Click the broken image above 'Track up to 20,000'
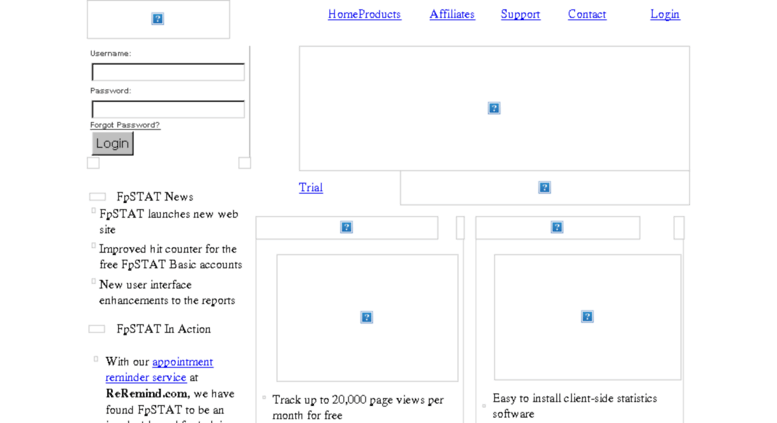777x423 pixels. [x=367, y=317]
